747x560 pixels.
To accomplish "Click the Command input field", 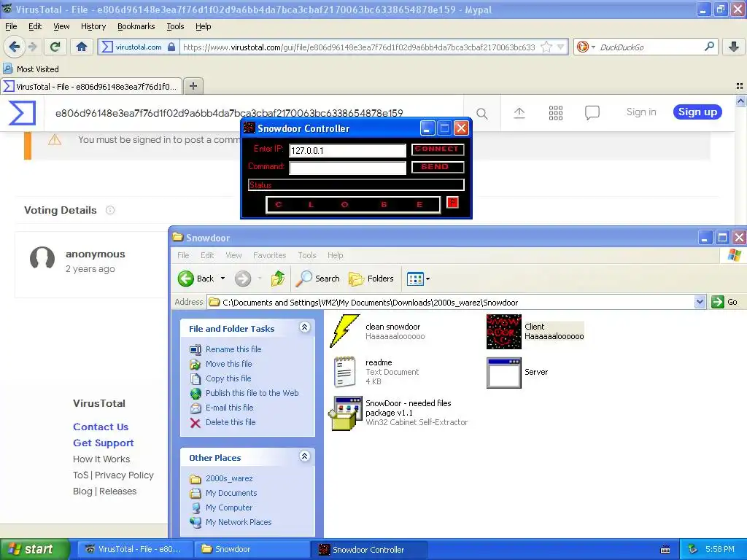I will point(347,168).
